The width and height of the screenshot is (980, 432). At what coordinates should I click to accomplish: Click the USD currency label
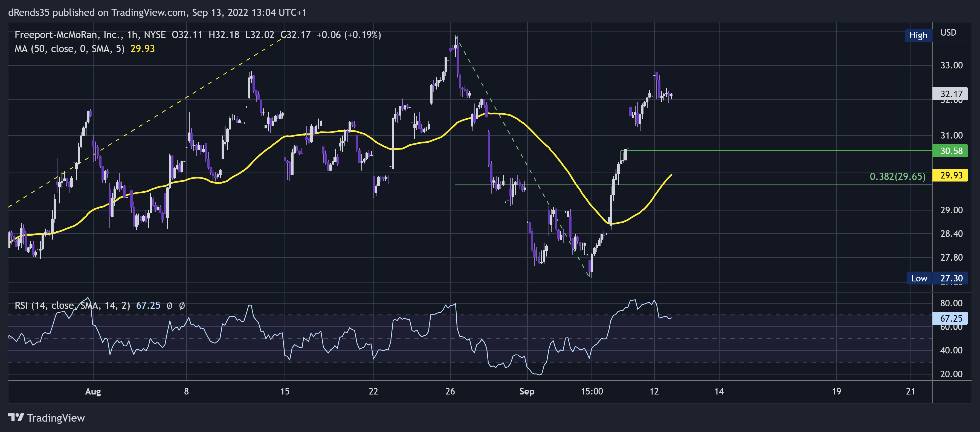click(948, 33)
